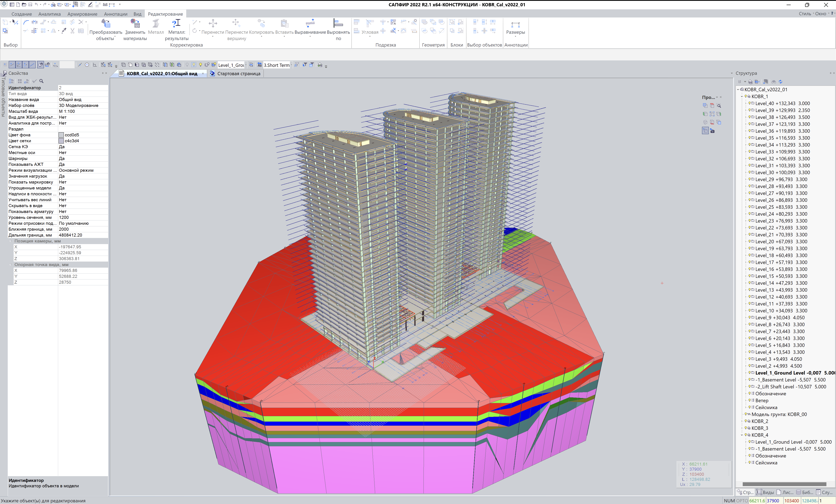Click the Заменить материалы icon
The image size is (836, 504).
135,23
